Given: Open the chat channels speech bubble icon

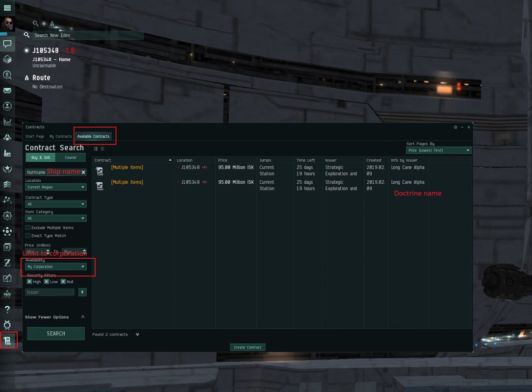Looking at the screenshot, I should pyautogui.click(x=7, y=44).
